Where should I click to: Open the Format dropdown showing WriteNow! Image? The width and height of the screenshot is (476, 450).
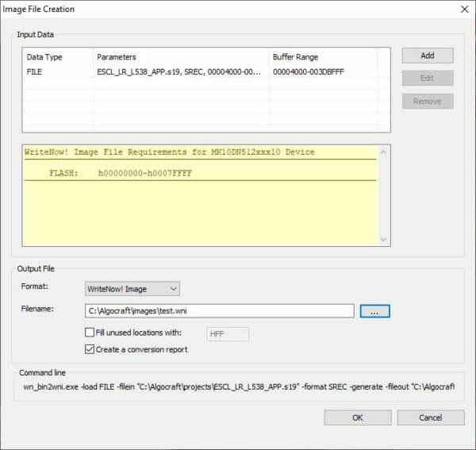[x=132, y=289]
